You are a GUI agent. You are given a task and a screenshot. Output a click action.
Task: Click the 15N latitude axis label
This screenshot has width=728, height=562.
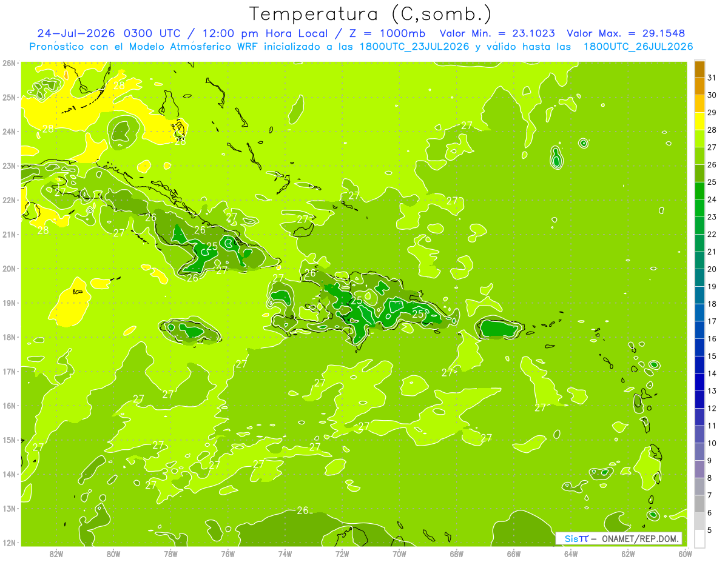coord(9,440)
